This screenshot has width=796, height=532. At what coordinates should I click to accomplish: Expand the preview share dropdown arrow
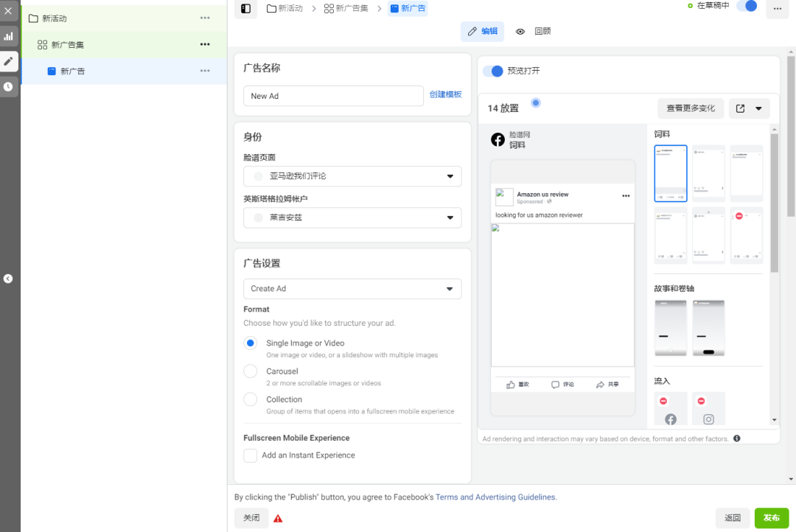pyautogui.click(x=758, y=108)
